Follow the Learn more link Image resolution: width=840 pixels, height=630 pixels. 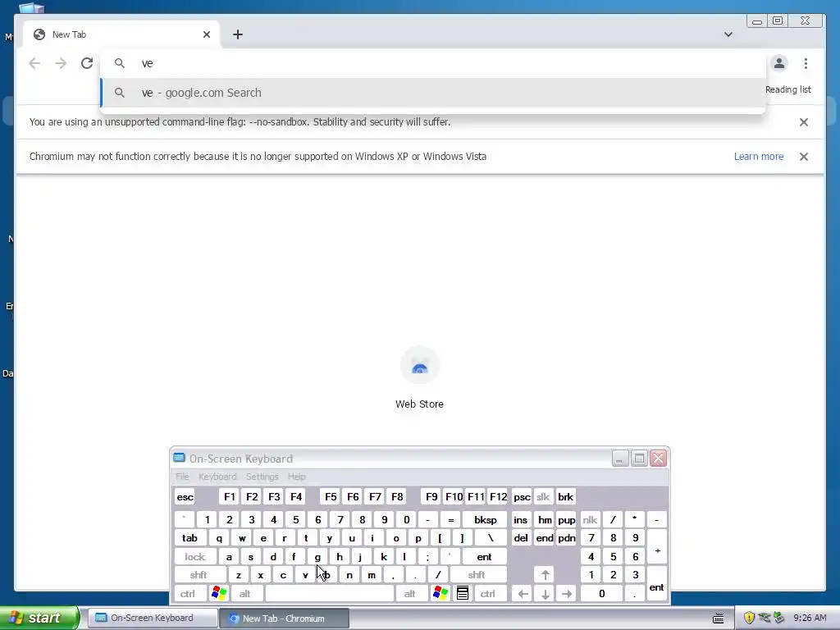coord(759,157)
